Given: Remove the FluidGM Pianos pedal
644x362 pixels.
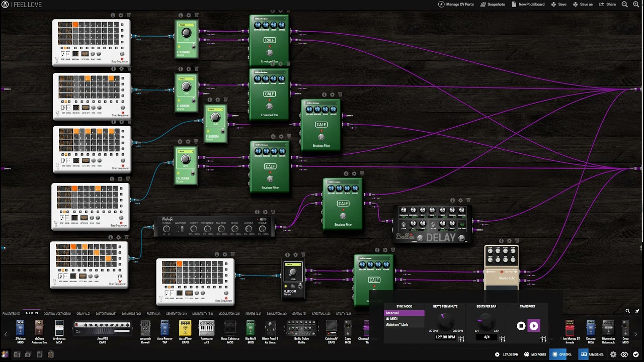Looking at the screenshot, I should tap(303, 255).
